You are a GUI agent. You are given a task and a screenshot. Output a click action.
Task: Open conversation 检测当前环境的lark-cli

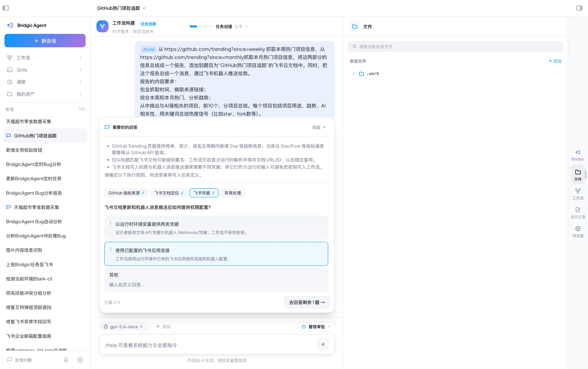[45, 278]
